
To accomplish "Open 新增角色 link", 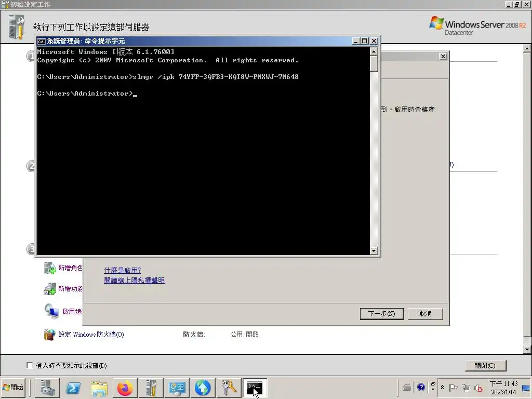I will 70,268.
